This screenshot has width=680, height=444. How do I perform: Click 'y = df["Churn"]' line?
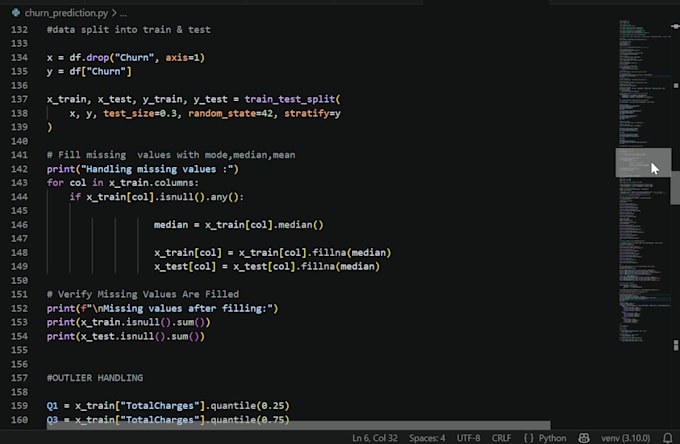click(89, 71)
